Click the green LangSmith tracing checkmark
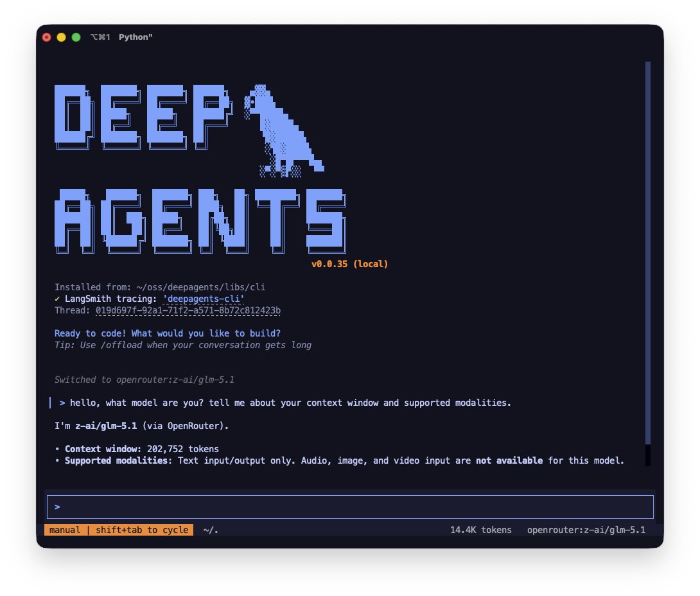The image size is (700, 596). click(57, 299)
